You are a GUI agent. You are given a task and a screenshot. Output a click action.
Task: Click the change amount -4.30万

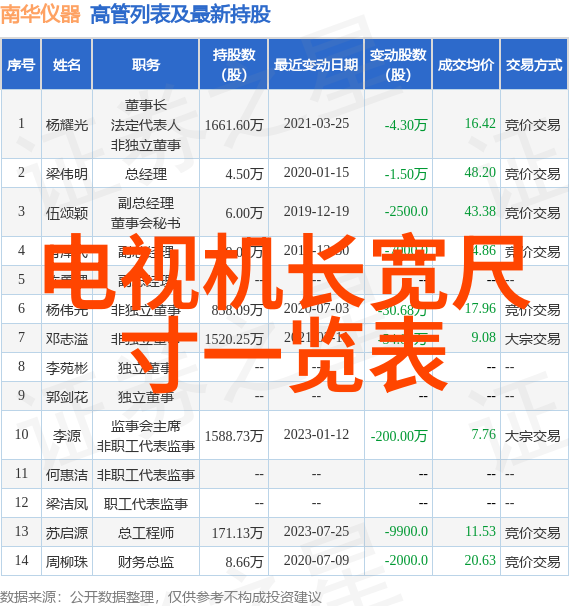tap(406, 125)
